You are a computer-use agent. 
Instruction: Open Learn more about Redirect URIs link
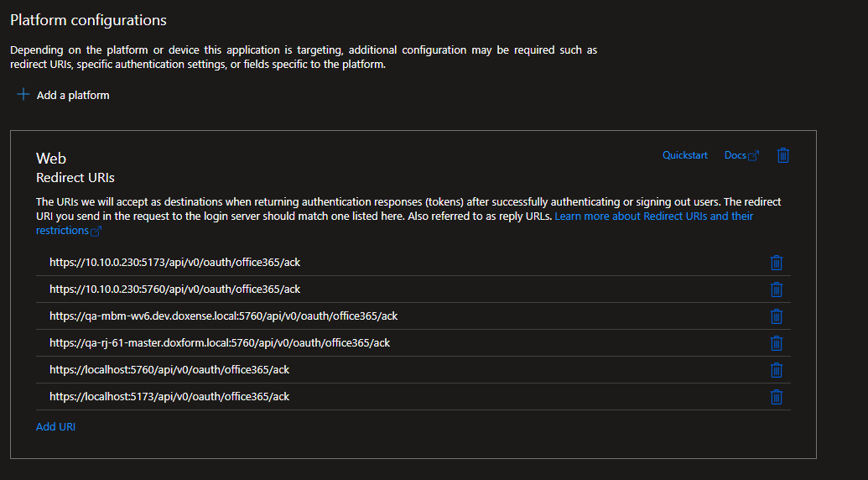pos(653,217)
